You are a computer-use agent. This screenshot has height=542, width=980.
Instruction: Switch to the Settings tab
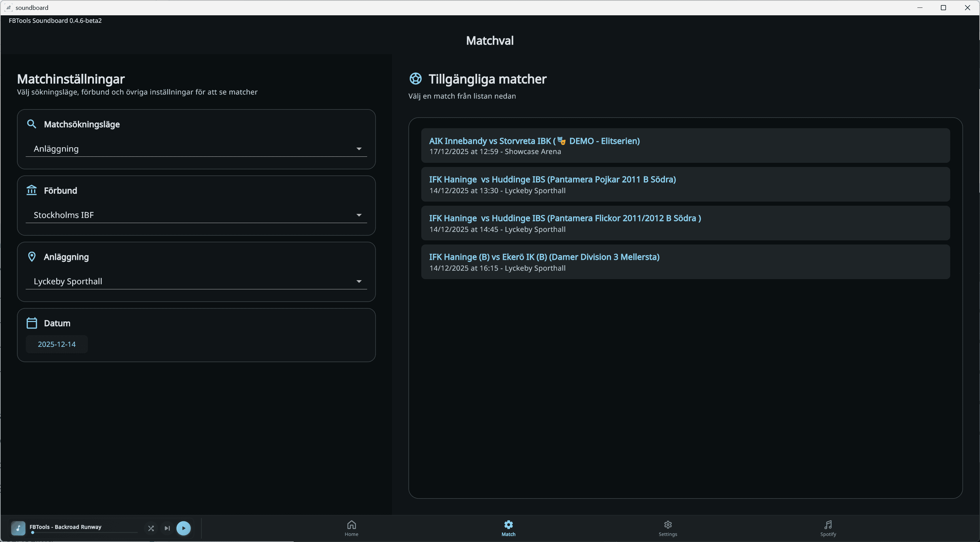(668, 528)
